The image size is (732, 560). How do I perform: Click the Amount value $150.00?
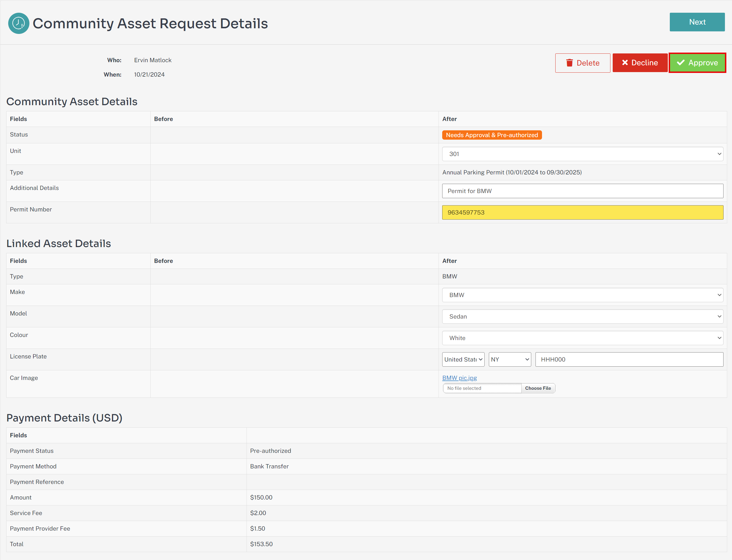pos(261,497)
